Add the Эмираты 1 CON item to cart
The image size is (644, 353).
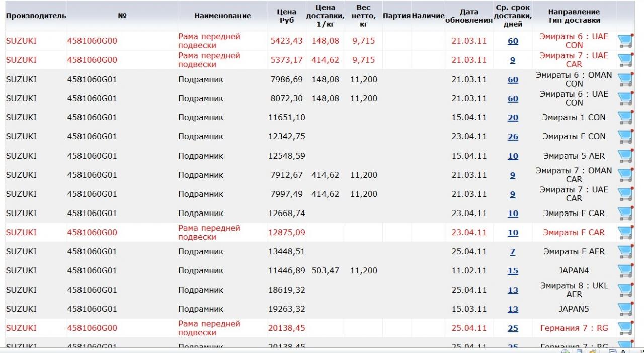625,118
